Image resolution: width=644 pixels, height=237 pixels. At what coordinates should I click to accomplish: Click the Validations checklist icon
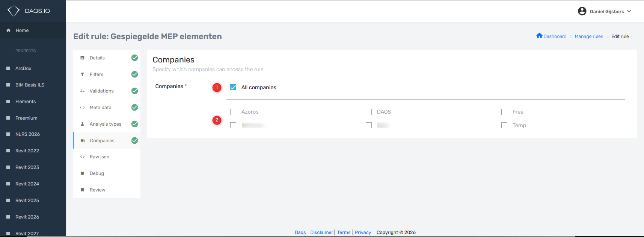(x=82, y=91)
